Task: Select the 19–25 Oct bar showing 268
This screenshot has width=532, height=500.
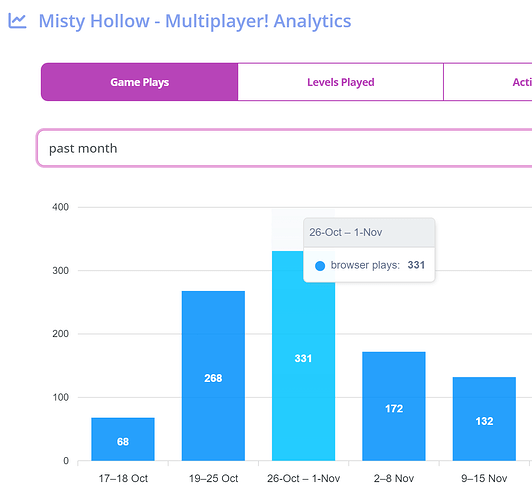Action: point(213,376)
